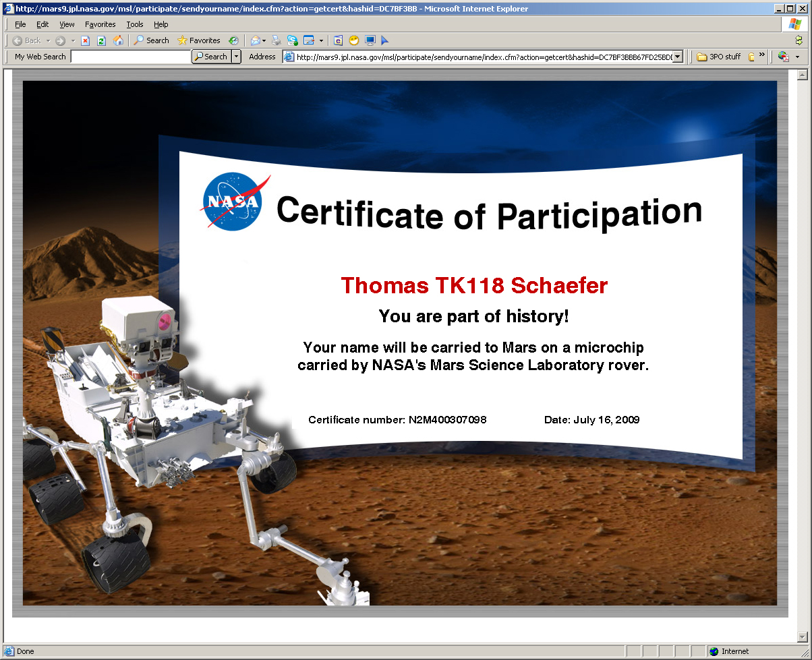Click the My Web Search input box
812x660 pixels.
pos(131,57)
